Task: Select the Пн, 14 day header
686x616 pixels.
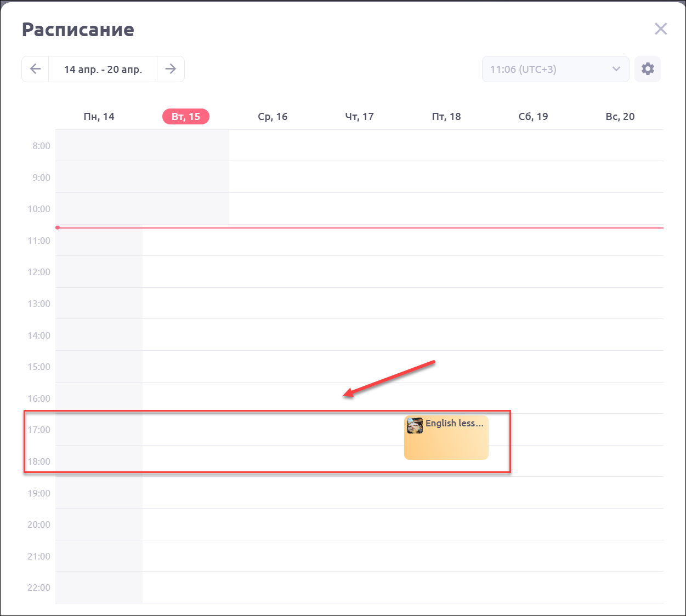Action: point(99,117)
